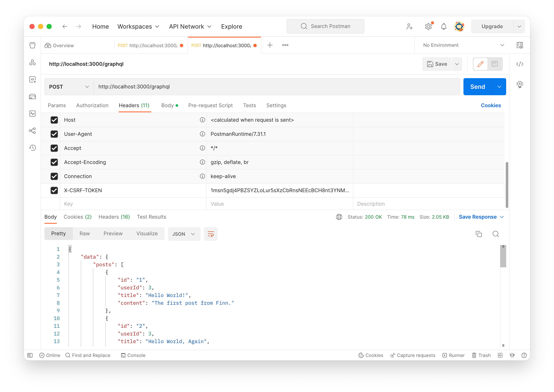Click the request URL field

(x=277, y=87)
